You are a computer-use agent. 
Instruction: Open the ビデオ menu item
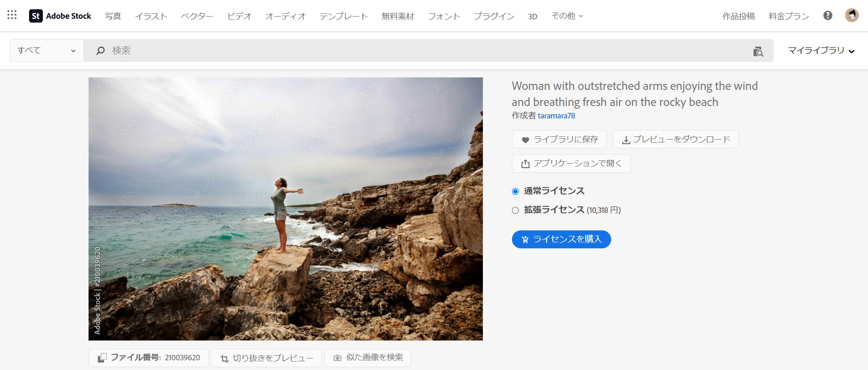(239, 16)
